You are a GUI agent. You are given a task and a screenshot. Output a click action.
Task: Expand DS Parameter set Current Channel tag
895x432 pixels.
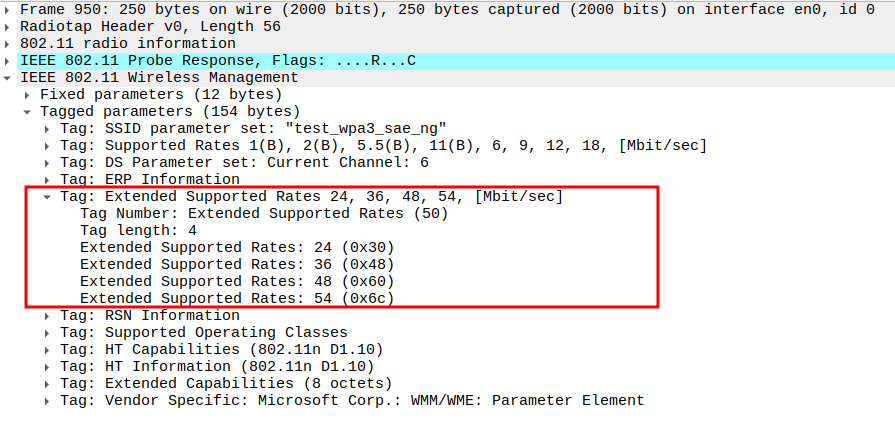click(x=48, y=163)
